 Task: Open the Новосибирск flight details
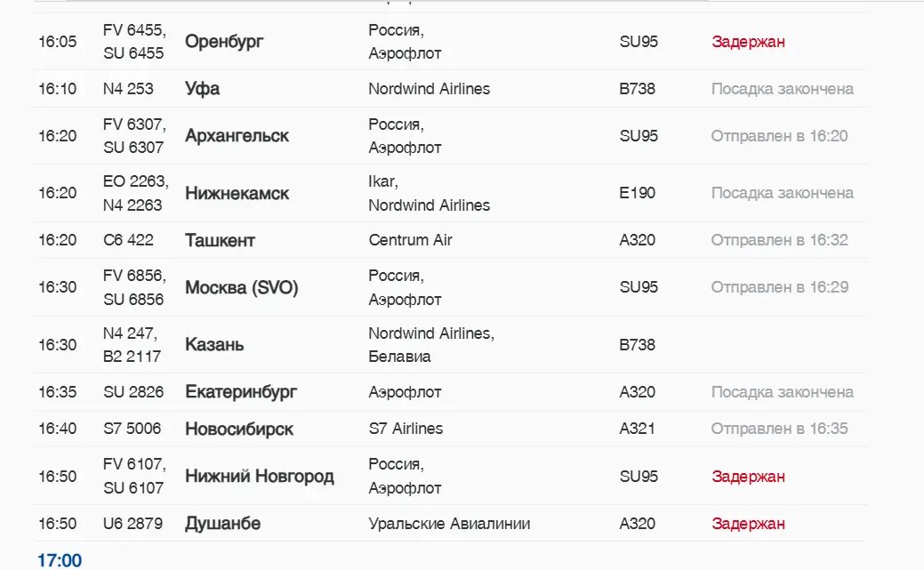238,429
